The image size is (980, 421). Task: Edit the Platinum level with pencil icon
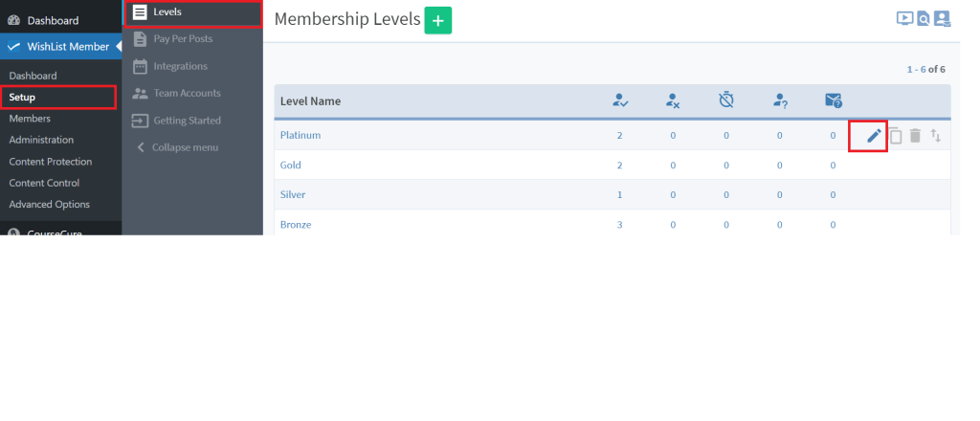pyautogui.click(x=874, y=136)
